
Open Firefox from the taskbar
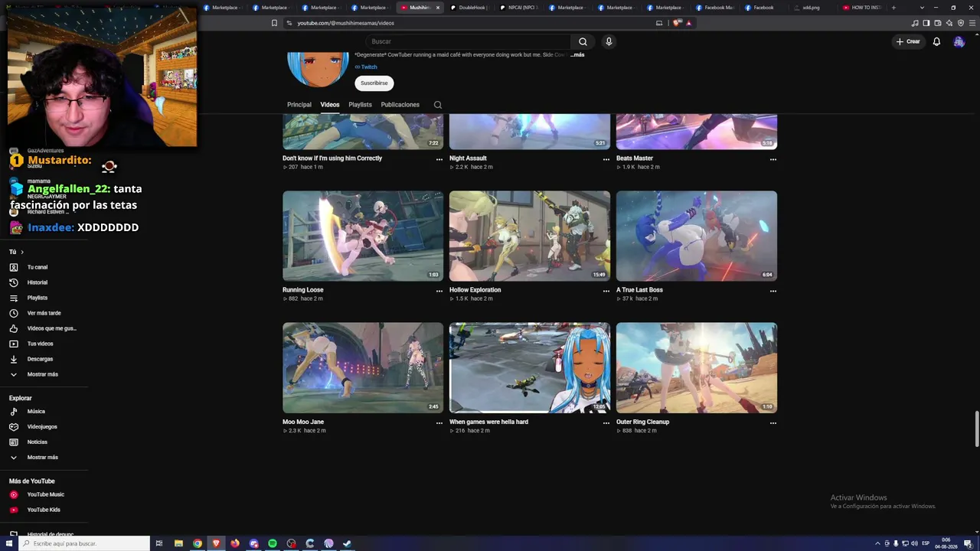coord(235,543)
